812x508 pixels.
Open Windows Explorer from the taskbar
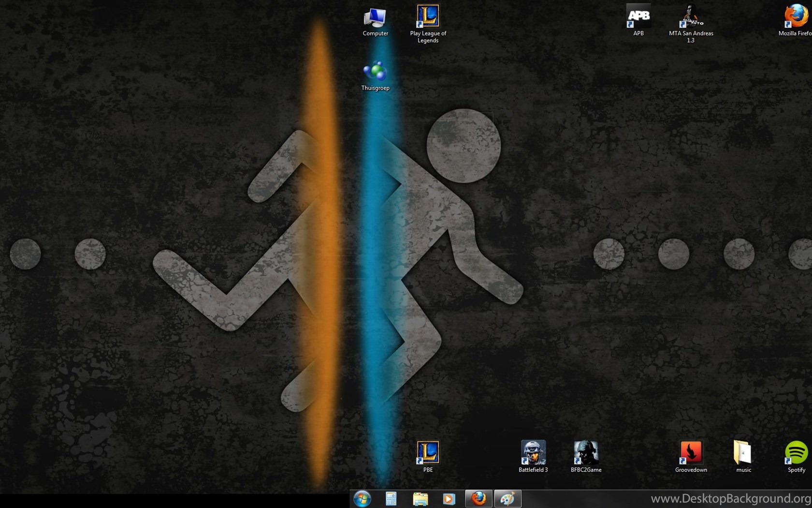click(x=420, y=499)
